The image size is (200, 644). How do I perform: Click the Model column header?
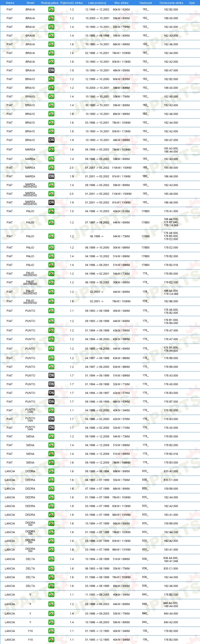(x=31, y=3)
